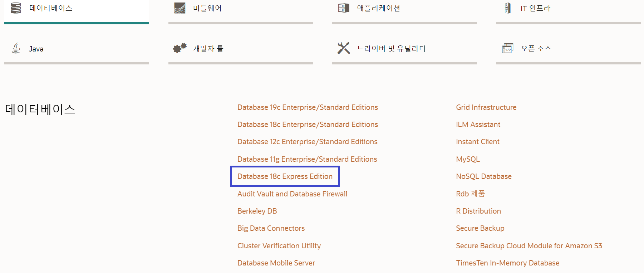Image resolution: width=644 pixels, height=273 pixels.
Task: Select the 데이터베이스 category tab
Action: (77, 11)
